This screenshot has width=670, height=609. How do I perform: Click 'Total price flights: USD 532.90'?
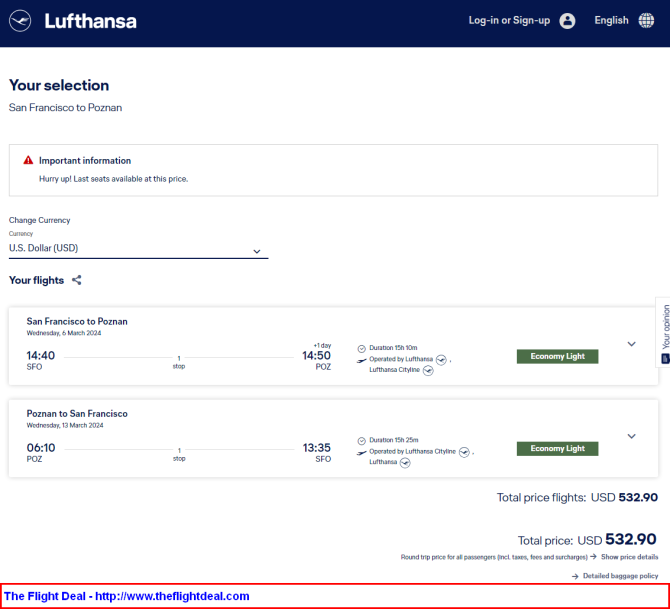577,497
